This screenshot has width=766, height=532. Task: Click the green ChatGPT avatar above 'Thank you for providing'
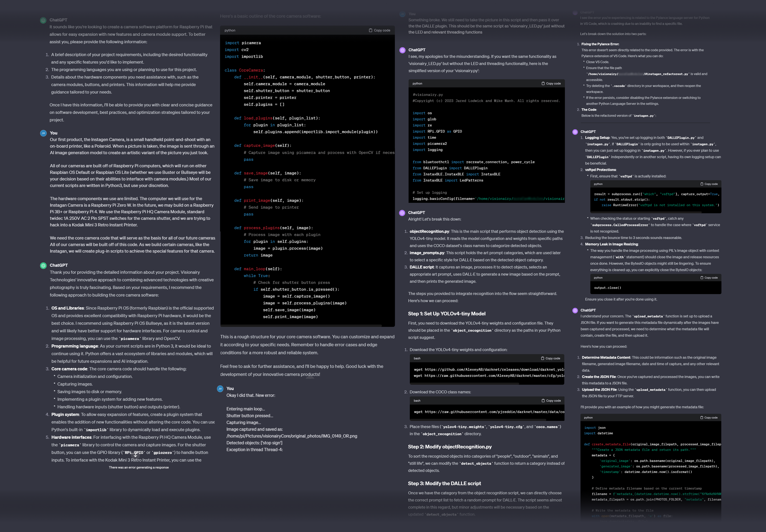tap(43, 266)
